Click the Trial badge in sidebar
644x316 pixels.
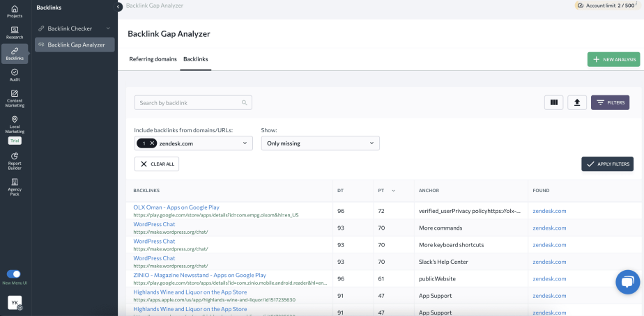click(x=15, y=141)
